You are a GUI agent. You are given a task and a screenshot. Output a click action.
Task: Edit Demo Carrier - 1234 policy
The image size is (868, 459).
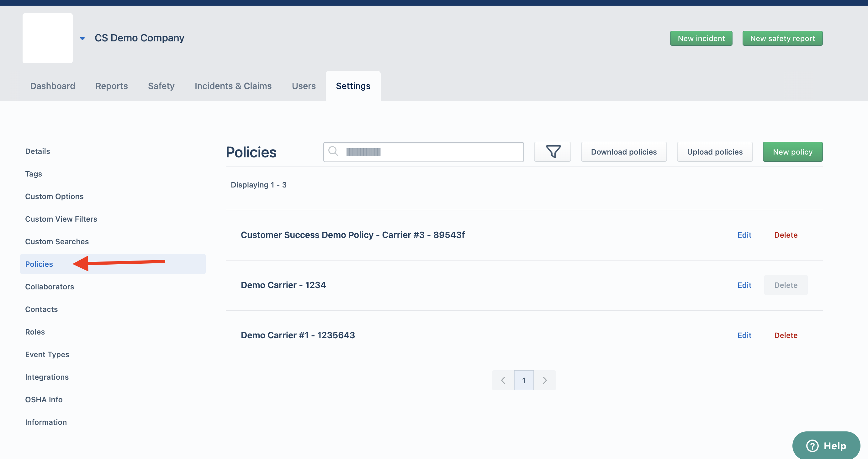744,285
